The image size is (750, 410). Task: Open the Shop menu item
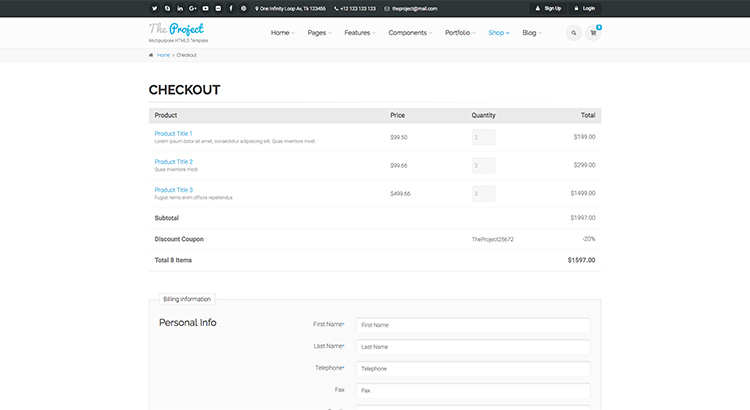(x=498, y=33)
